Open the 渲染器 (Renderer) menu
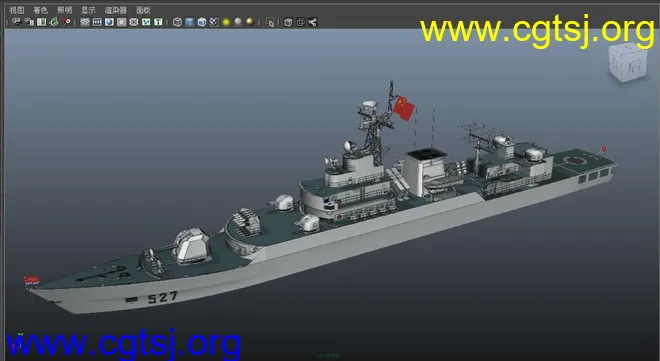Screen dimensions: 660x361 click(115, 10)
